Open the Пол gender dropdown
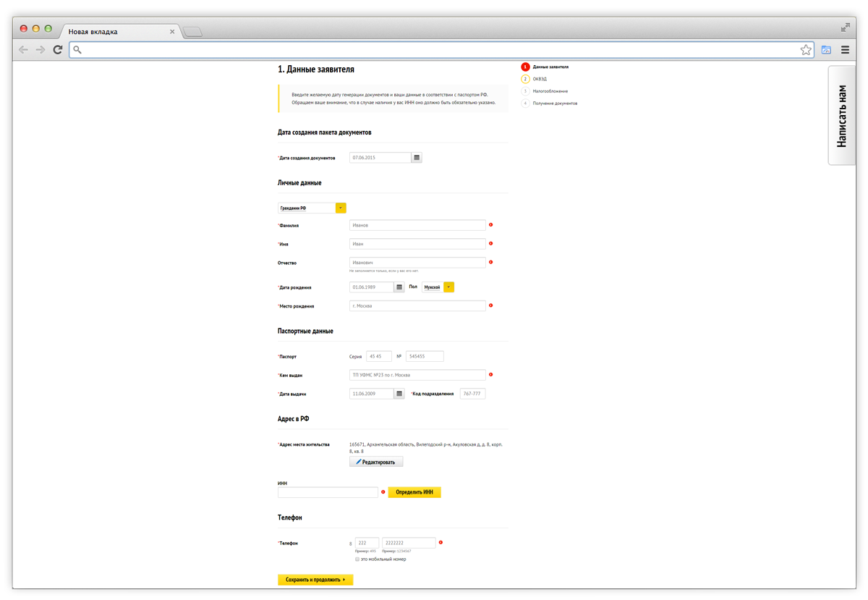The image size is (868, 600). click(448, 287)
